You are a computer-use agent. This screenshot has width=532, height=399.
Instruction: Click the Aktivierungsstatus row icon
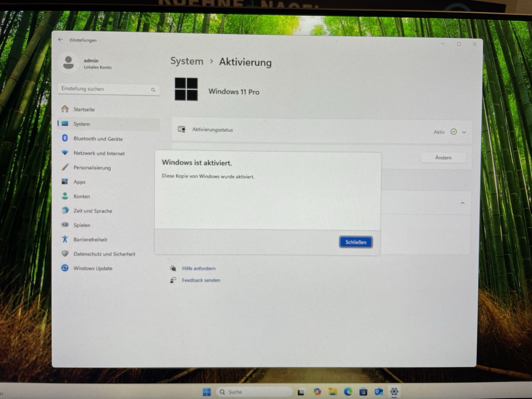(182, 129)
